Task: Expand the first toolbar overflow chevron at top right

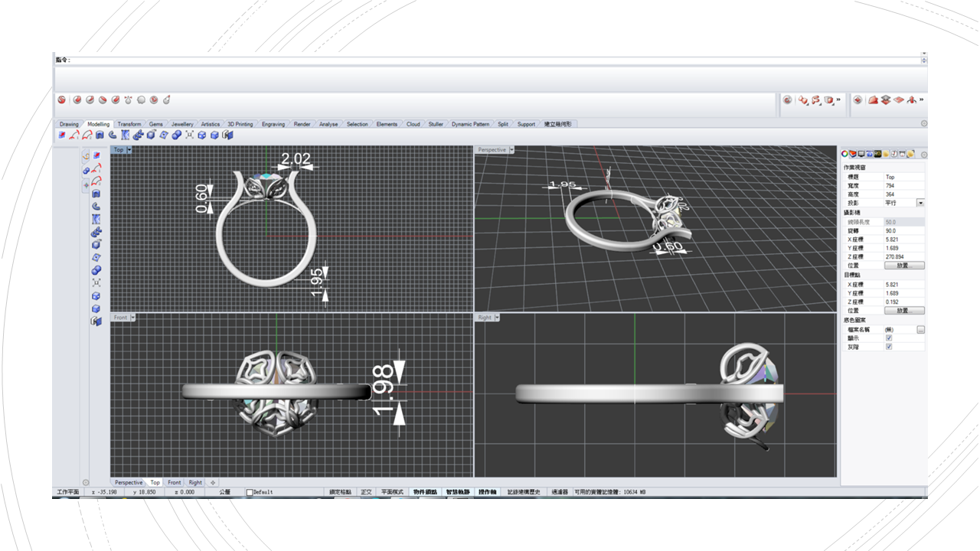Action: coord(838,99)
